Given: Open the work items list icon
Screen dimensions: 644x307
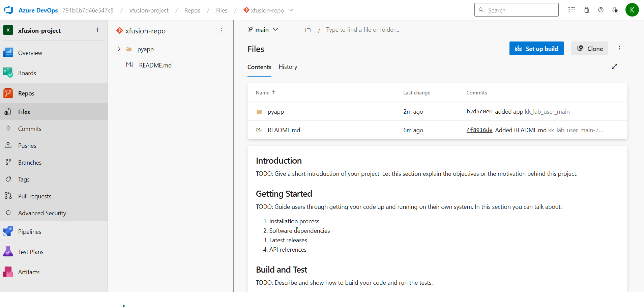Looking at the screenshot, I should (572, 10).
